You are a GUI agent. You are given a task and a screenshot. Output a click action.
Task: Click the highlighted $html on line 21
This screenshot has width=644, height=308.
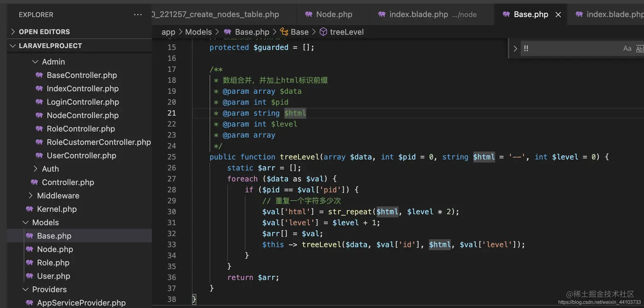click(295, 113)
